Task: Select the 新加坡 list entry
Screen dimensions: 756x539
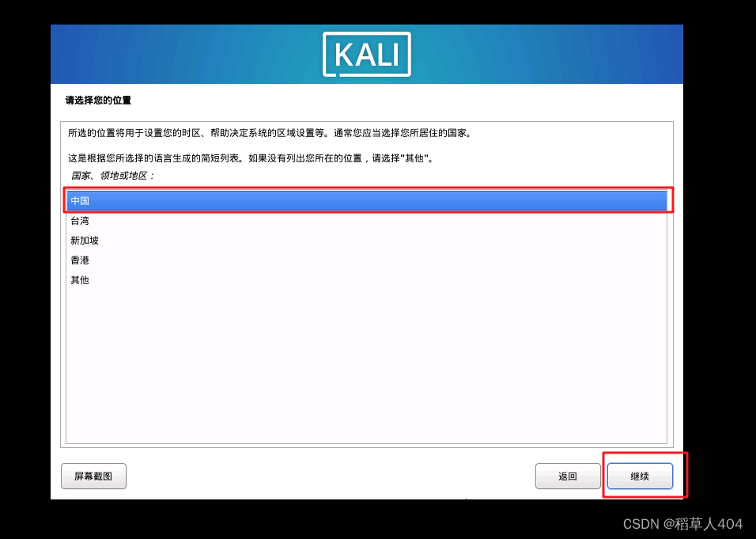Action: (366, 241)
